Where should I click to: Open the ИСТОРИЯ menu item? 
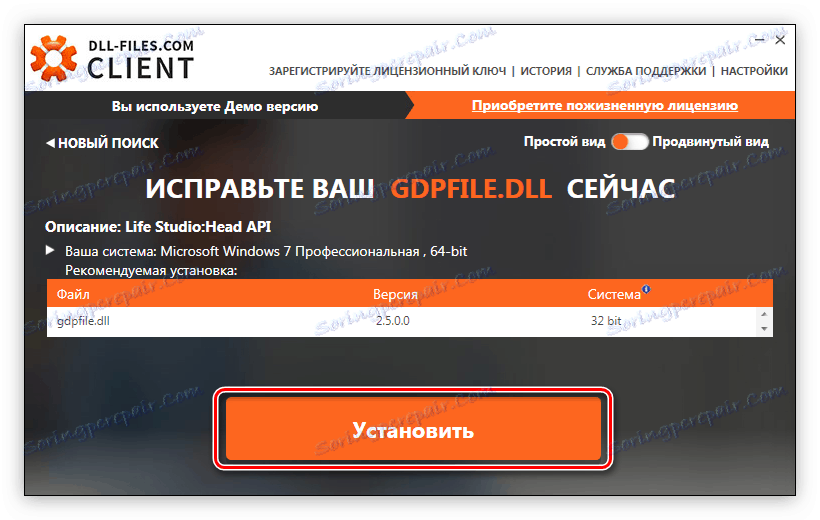[546, 71]
